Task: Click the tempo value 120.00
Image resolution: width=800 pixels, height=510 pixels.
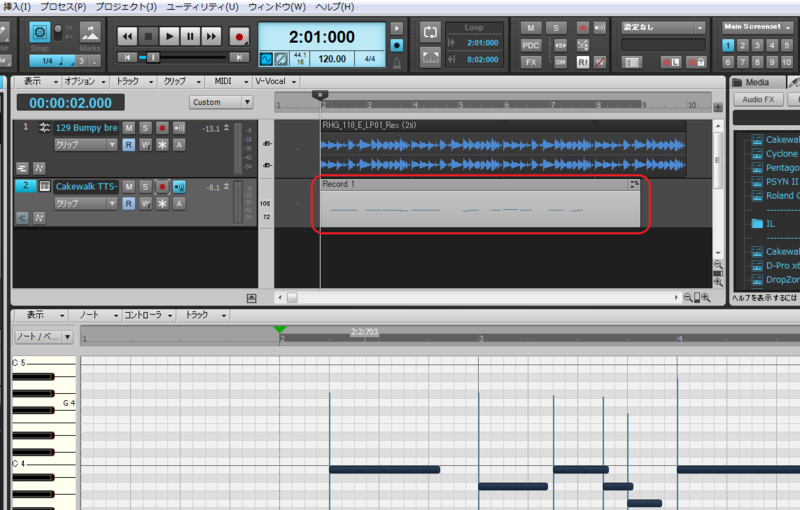Action: coord(332,59)
